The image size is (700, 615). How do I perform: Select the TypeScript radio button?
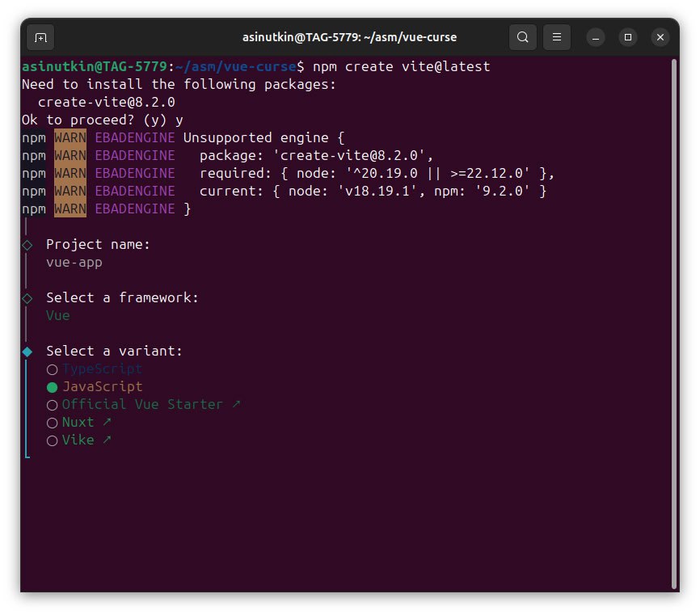pyautogui.click(x=53, y=369)
